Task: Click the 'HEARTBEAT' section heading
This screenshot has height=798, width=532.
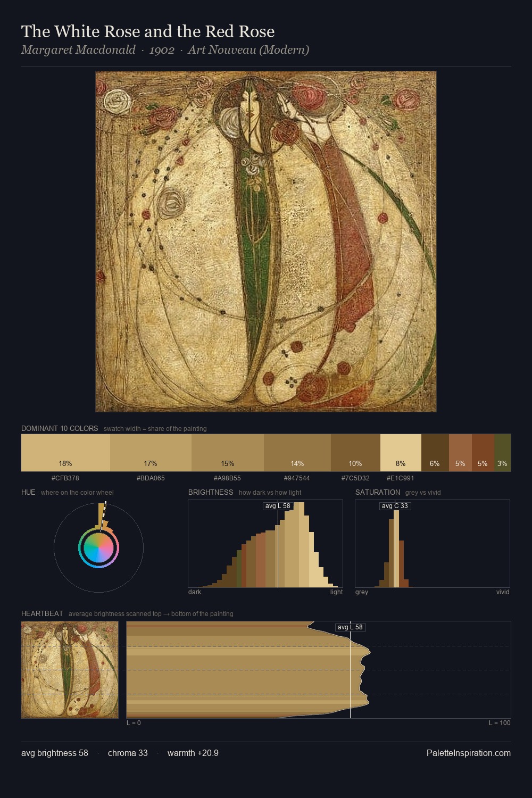Action: click(42, 613)
